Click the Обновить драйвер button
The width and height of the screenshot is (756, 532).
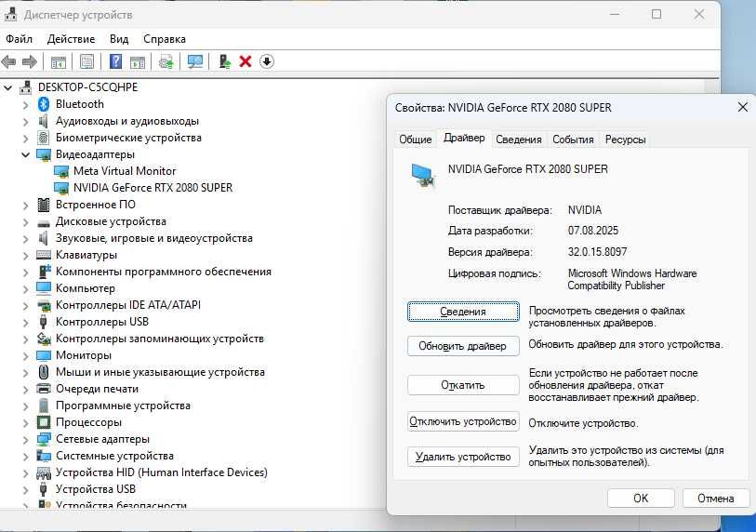point(463,346)
